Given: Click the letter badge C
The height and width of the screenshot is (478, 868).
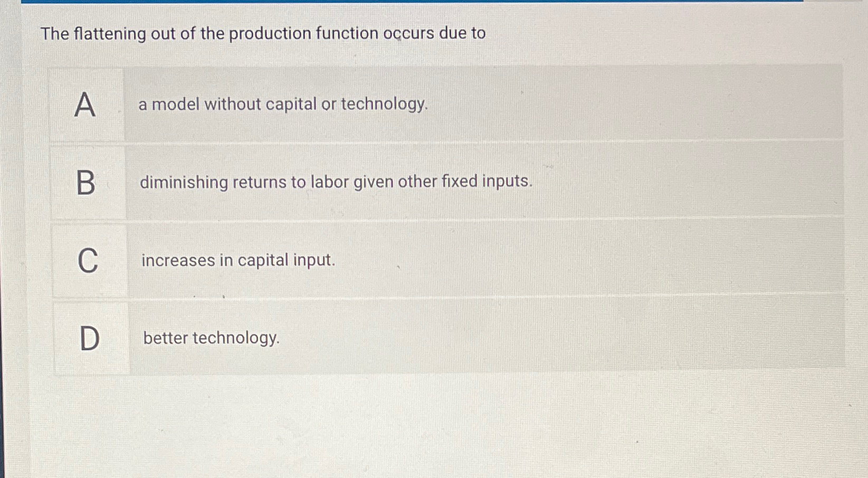Looking at the screenshot, I should pos(88,260).
